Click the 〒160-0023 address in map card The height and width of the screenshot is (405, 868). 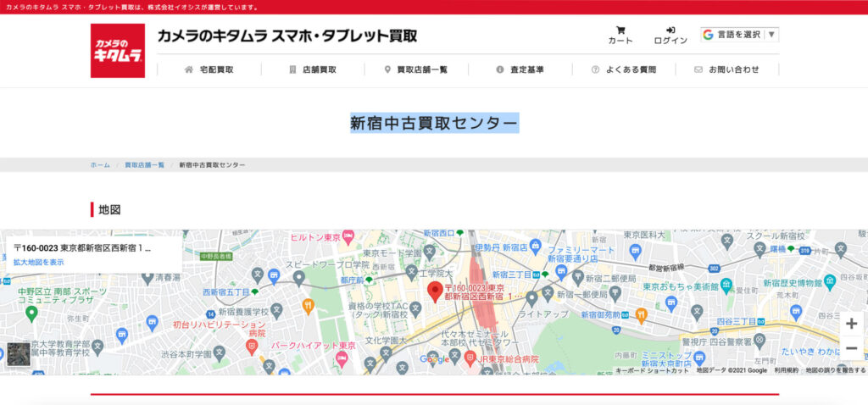[x=82, y=248]
